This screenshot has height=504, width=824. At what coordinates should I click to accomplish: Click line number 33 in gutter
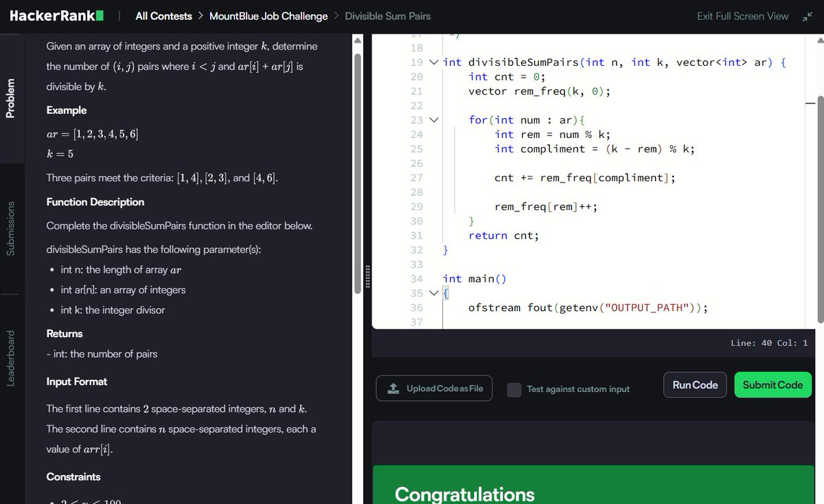pos(416,264)
